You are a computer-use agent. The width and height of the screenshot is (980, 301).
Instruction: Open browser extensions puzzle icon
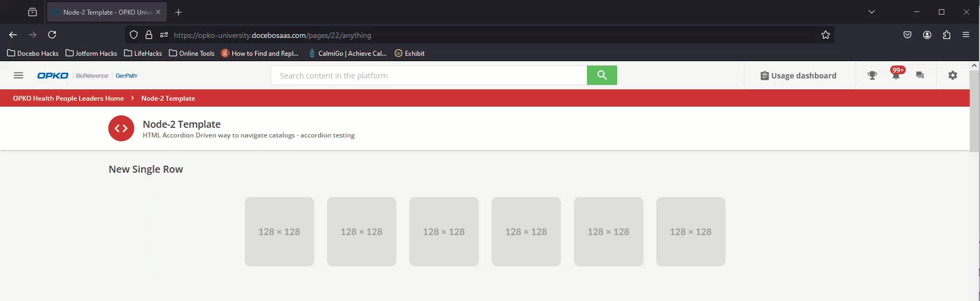coord(946,35)
